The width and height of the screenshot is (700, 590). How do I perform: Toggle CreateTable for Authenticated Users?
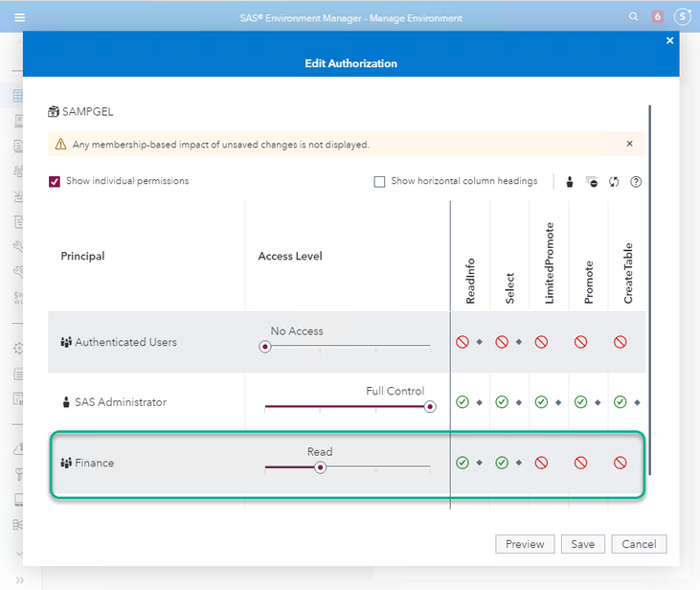(x=621, y=342)
